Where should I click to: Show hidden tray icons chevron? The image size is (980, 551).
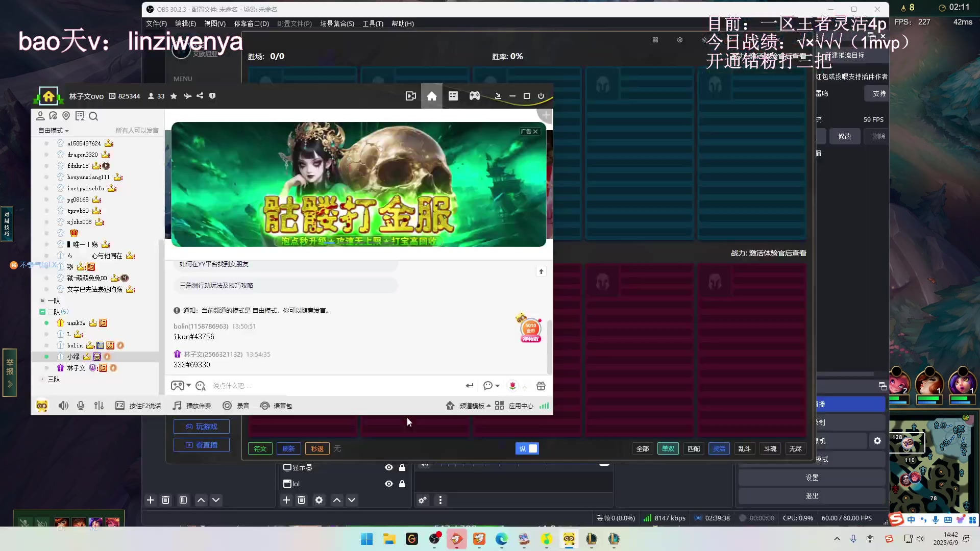coord(837,539)
